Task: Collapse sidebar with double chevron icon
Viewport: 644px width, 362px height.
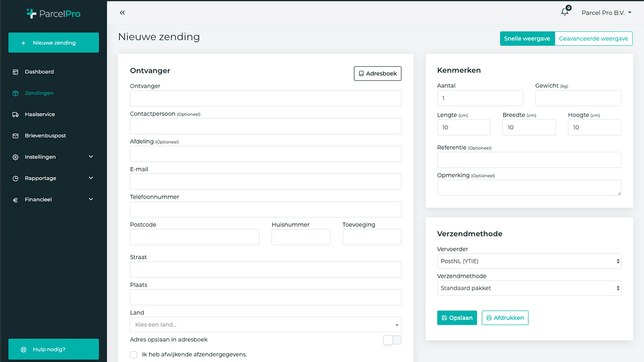Action: click(x=122, y=13)
